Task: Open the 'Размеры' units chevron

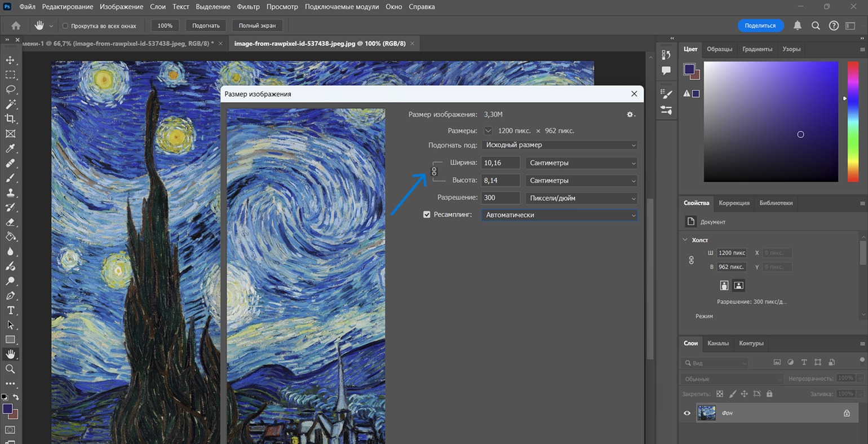Action: 488,131
